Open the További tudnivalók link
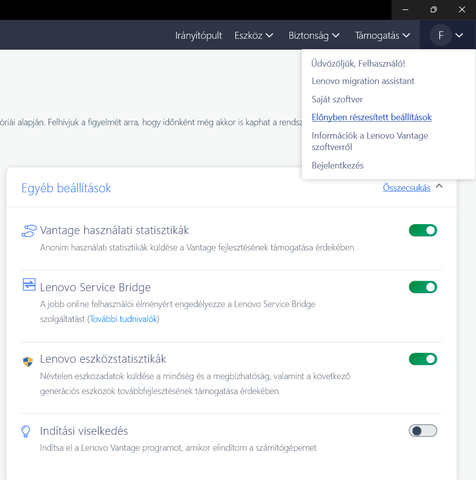This screenshot has height=480, width=476. click(x=123, y=319)
